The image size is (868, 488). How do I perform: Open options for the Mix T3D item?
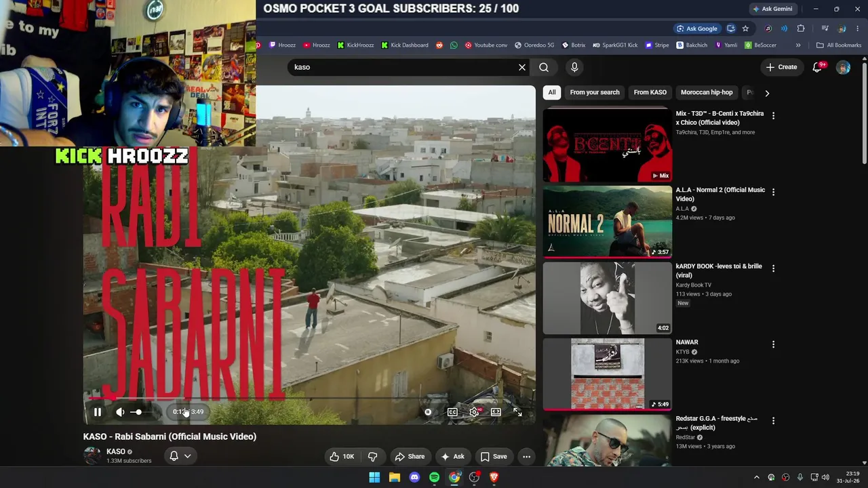tap(773, 116)
